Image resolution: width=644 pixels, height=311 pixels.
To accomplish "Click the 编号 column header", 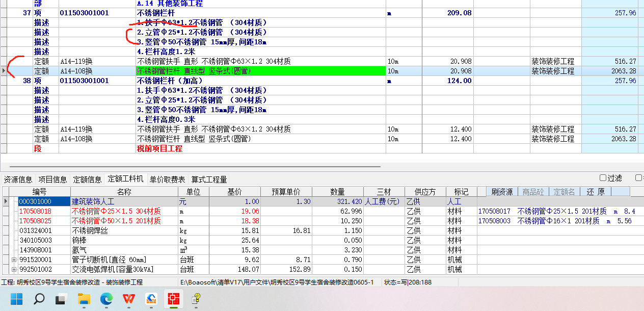I will (39, 192).
